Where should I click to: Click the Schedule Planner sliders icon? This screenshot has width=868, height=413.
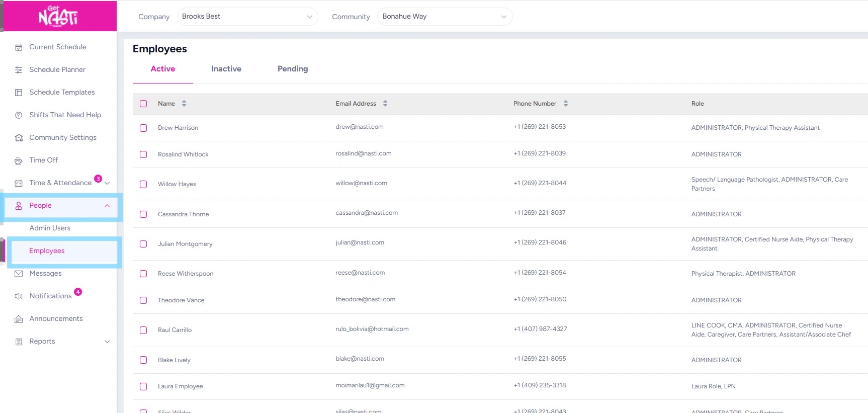[19, 70]
